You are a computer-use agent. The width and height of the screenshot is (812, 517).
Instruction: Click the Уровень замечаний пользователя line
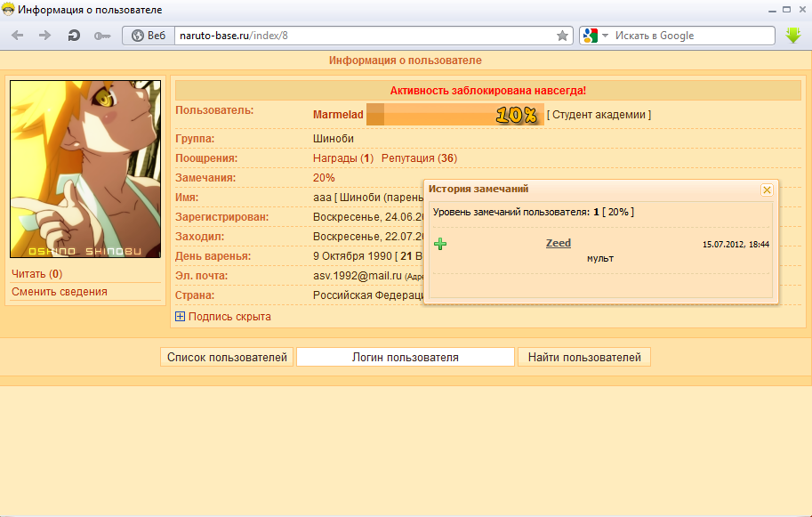click(x=534, y=212)
